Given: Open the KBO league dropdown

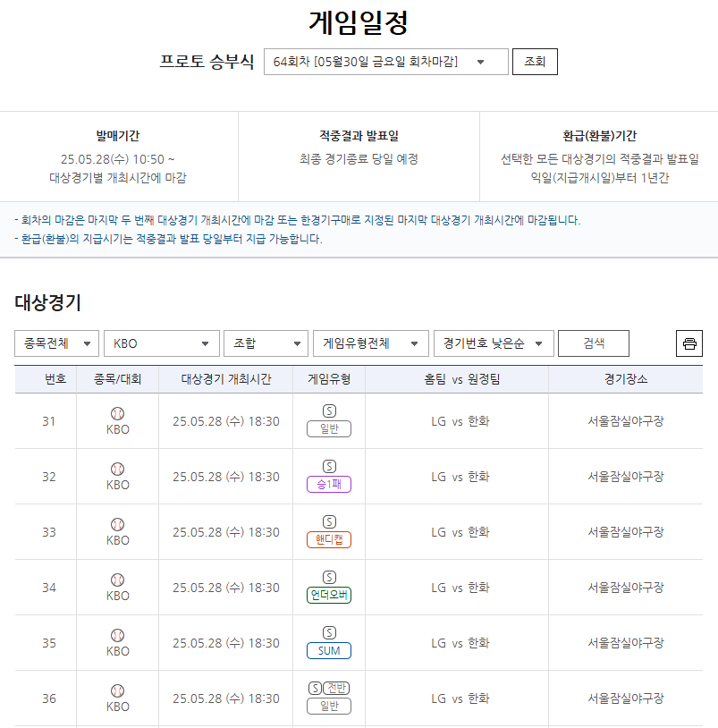Looking at the screenshot, I should [x=161, y=343].
